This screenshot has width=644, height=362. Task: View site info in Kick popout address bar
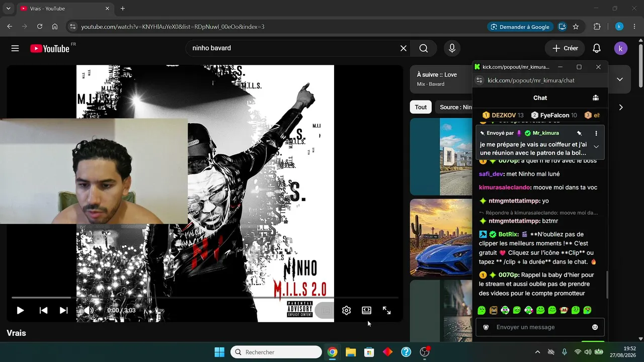tap(479, 80)
